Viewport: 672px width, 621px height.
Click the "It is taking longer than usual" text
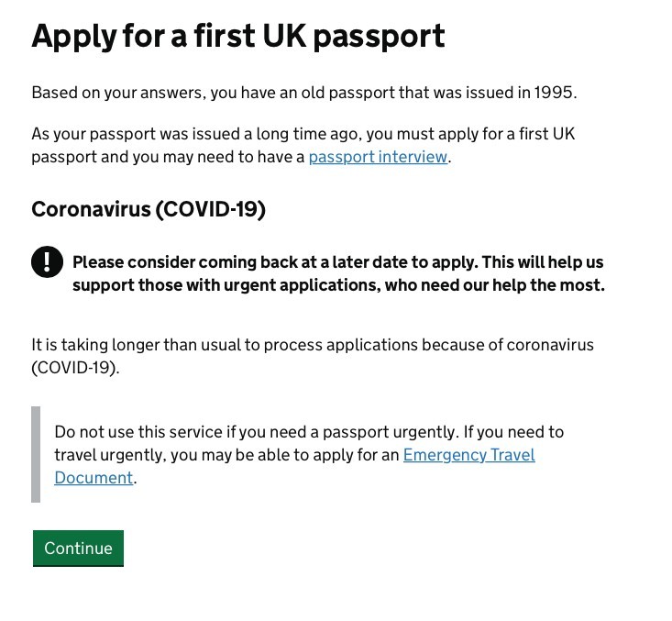(312, 346)
